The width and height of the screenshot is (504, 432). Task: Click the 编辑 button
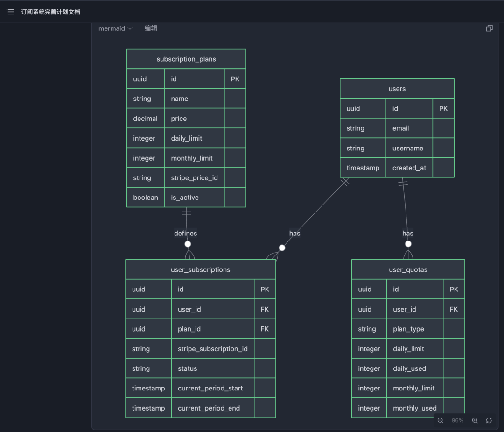point(151,28)
